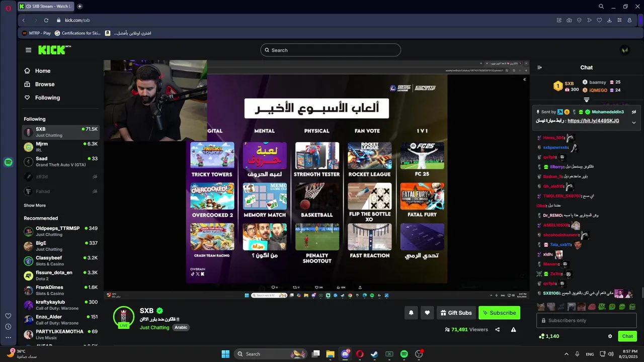The image size is (644, 362).
Task: Open kraftykaylub recommended channel
Action: [x=60, y=305]
